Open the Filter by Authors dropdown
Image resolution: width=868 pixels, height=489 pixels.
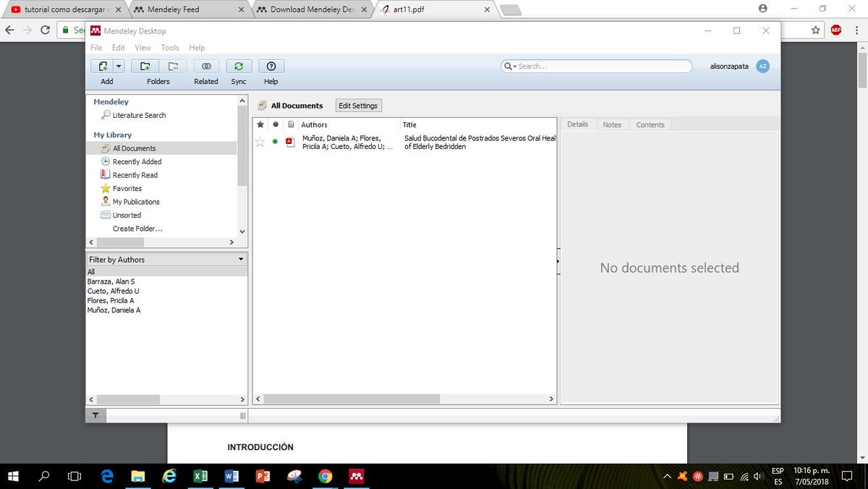(166, 259)
